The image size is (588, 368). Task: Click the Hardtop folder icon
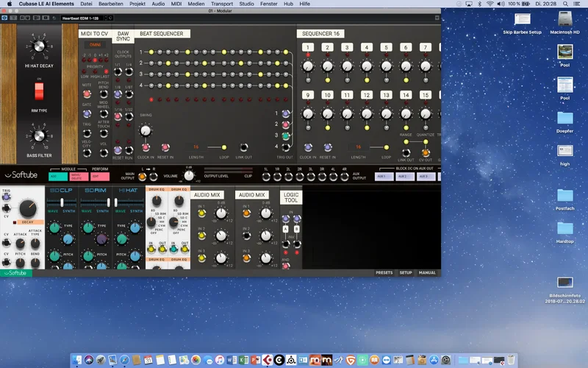pos(564,227)
